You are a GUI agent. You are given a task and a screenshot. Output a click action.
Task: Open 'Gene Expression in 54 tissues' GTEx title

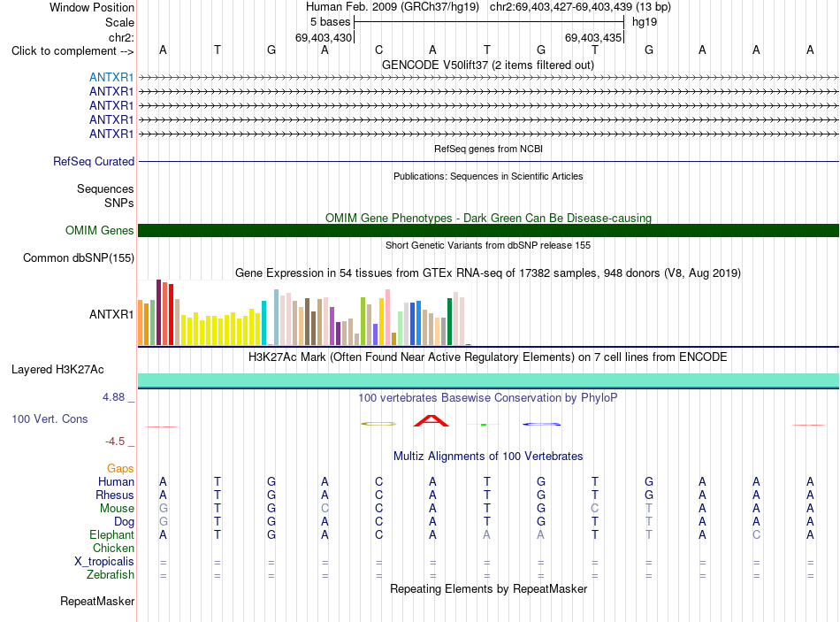488,273
